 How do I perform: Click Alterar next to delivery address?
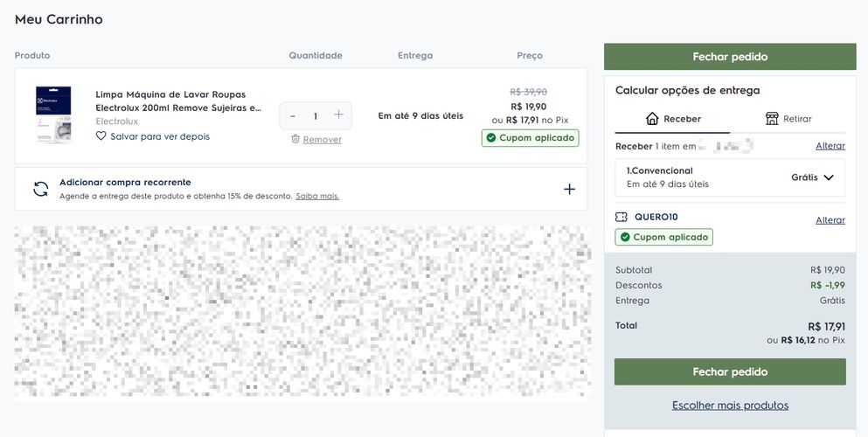tap(830, 146)
